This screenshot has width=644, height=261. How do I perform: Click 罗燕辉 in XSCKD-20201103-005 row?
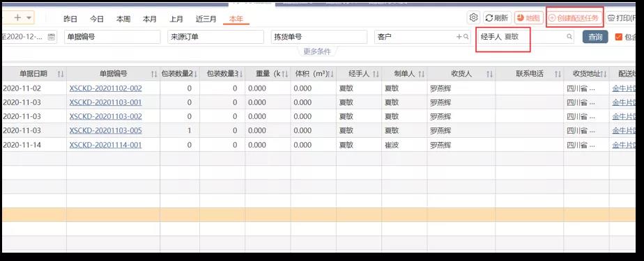440,131
